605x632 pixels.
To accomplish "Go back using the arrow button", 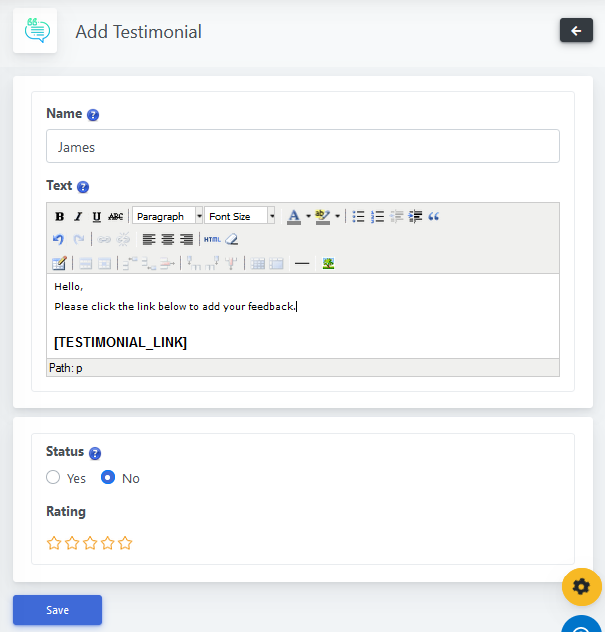I will coord(575,31).
